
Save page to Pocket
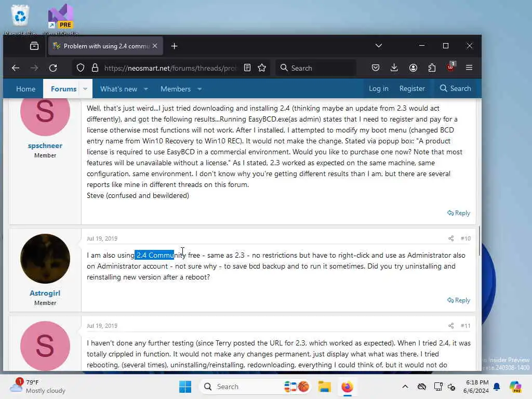click(x=375, y=68)
